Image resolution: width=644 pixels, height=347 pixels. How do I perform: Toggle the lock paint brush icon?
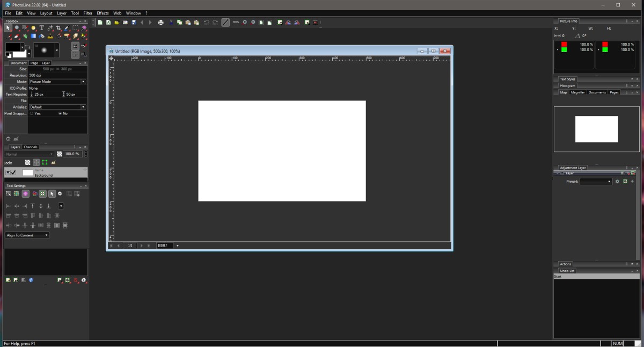point(53,162)
